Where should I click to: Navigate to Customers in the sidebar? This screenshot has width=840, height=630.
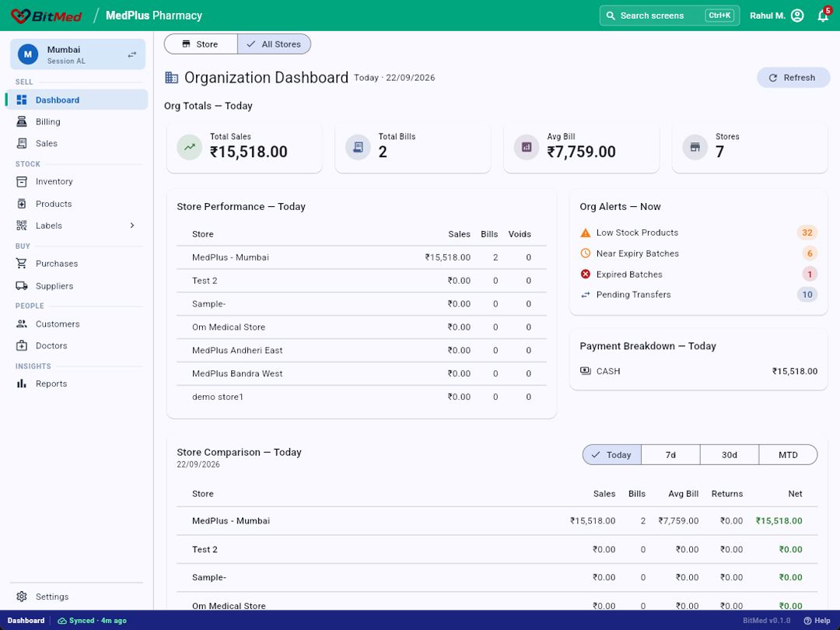[x=77, y=324]
